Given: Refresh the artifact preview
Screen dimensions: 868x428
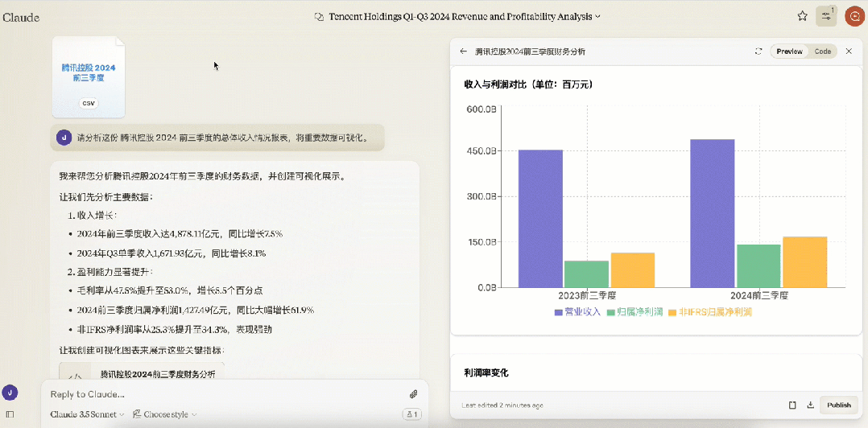Looking at the screenshot, I should click(x=758, y=51).
